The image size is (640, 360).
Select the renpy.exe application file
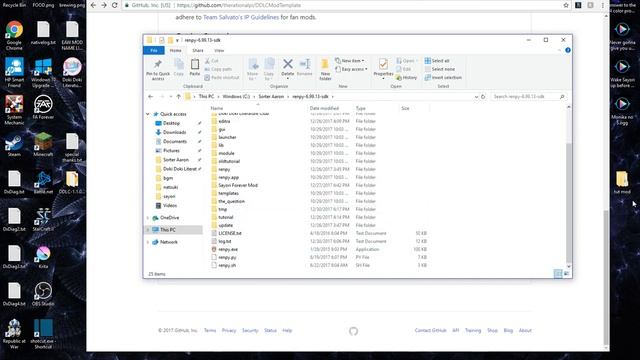pyautogui.click(x=228, y=249)
